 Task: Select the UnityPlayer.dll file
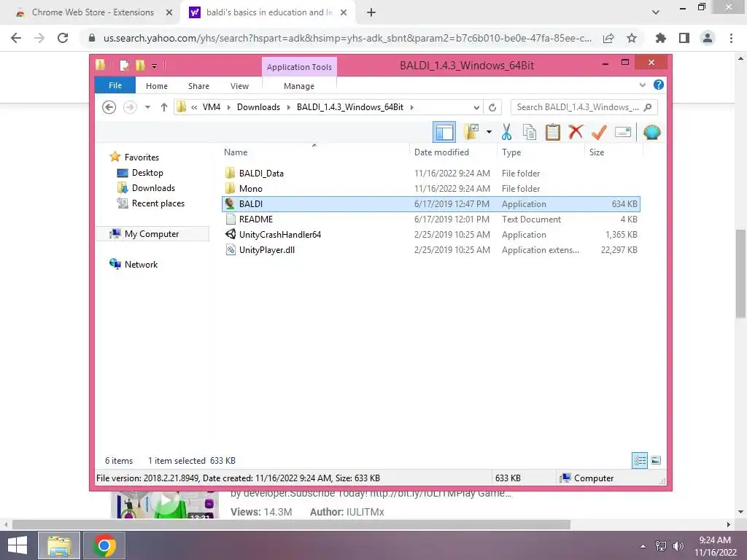(431, 249)
